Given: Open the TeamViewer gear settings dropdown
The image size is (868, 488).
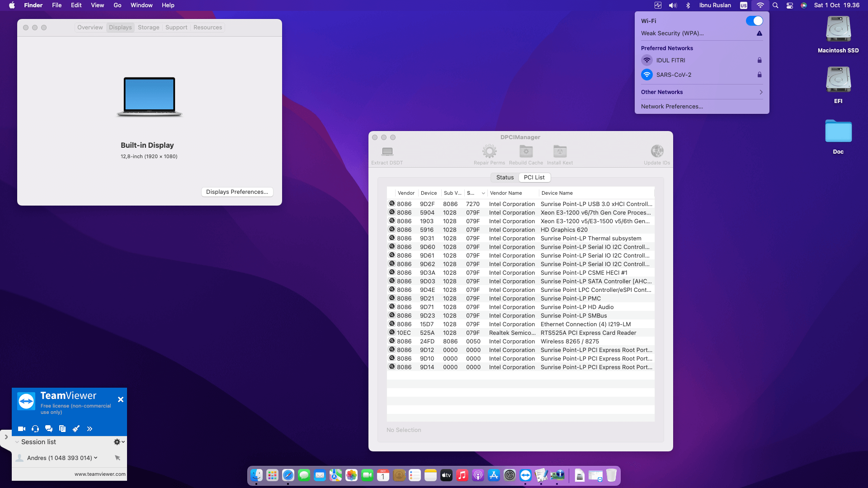Looking at the screenshot, I should [x=119, y=442].
